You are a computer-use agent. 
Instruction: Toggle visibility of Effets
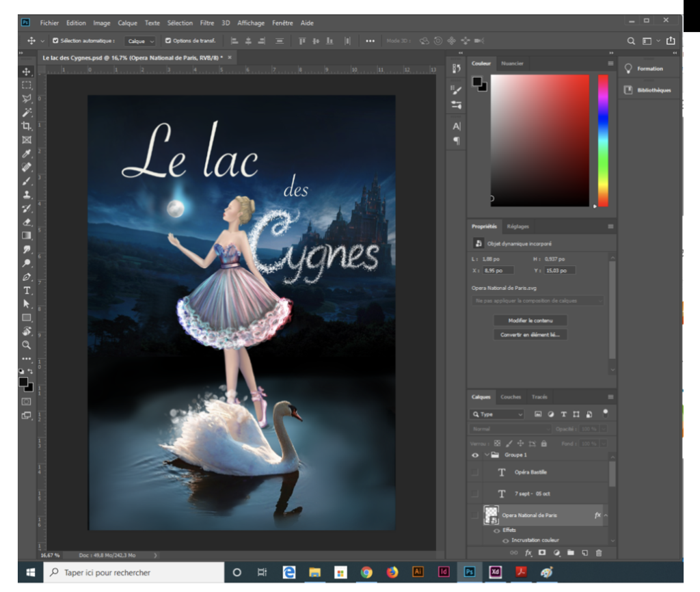click(496, 530)
